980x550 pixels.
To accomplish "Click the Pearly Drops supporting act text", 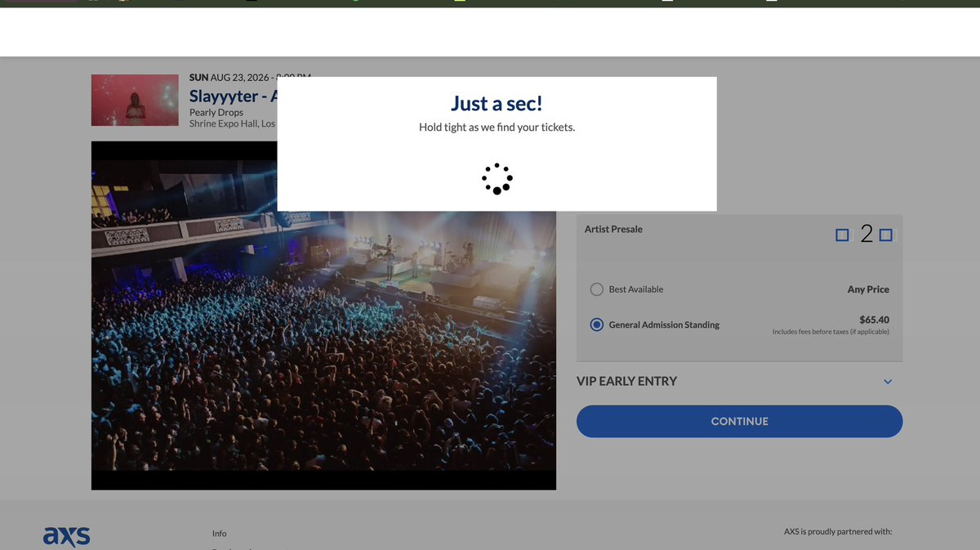I will pyautogui.click(x=215, y=113).
